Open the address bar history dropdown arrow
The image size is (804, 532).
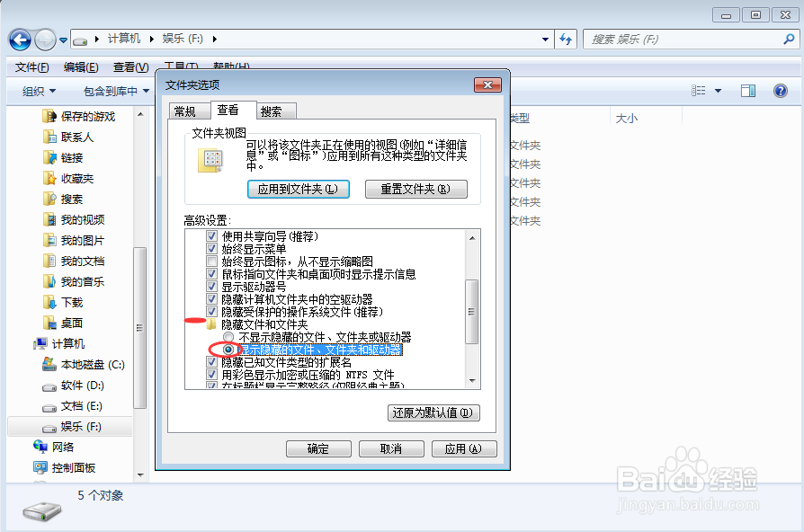coord(545,39)
